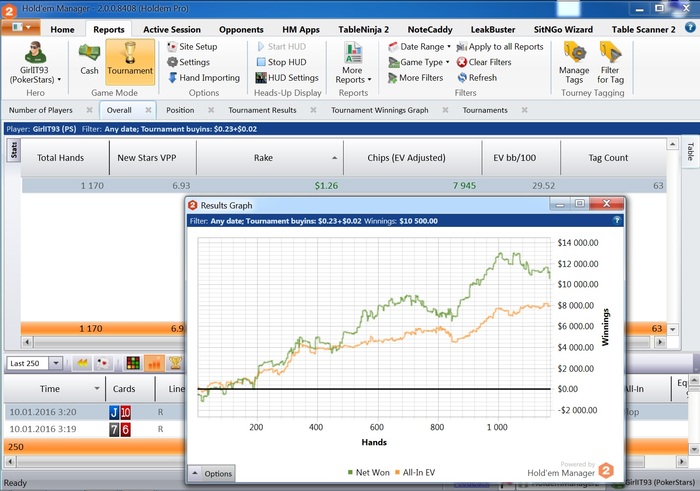Viewport: 700px width, 491px height.
Task: Click the help icon in the ribbon corner
Action: pyautogui.click(x=690, y=28)
